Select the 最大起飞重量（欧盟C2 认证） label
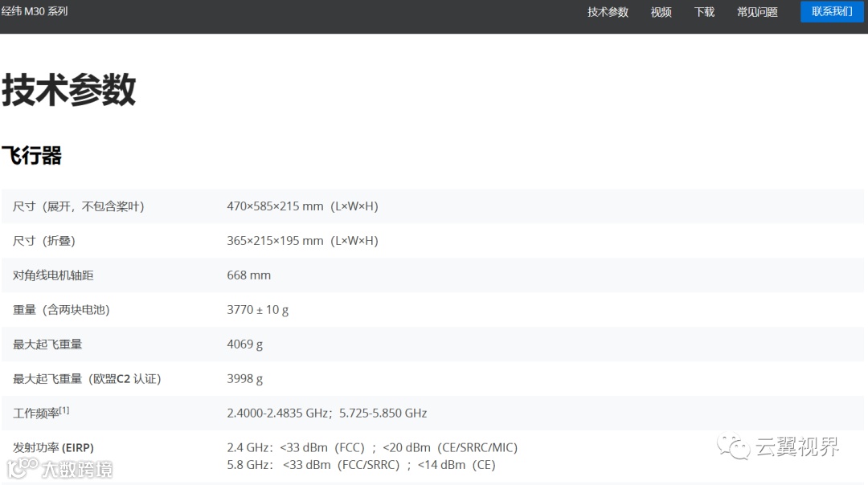 (x=87, y=379)
